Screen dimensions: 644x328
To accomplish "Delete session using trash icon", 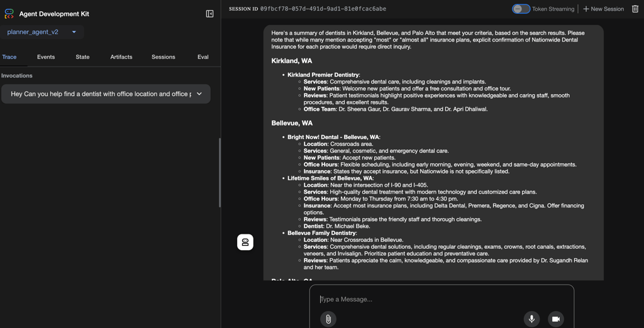I will coord(635,9).
